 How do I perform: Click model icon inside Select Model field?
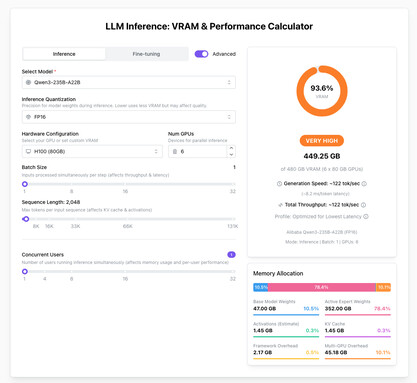(x=28, y=82)
